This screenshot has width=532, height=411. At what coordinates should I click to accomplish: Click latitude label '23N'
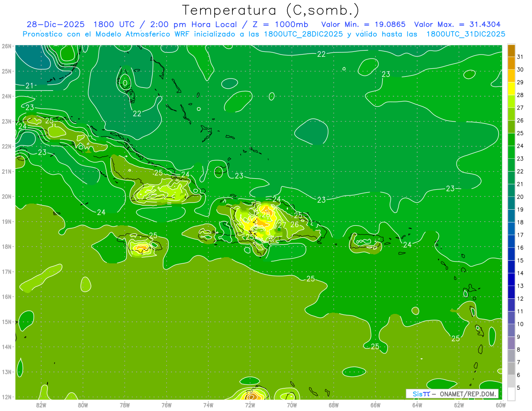pyautogui.click(x=7, y=121)
